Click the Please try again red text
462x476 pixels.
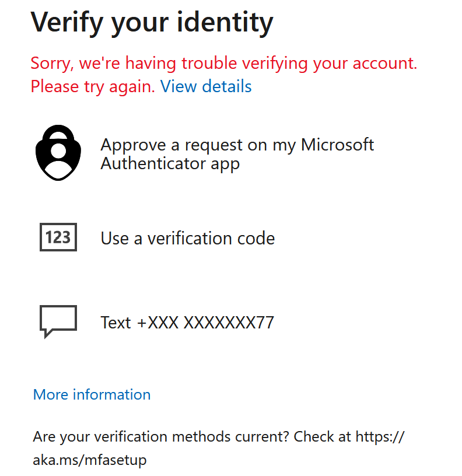pos(93,87)
